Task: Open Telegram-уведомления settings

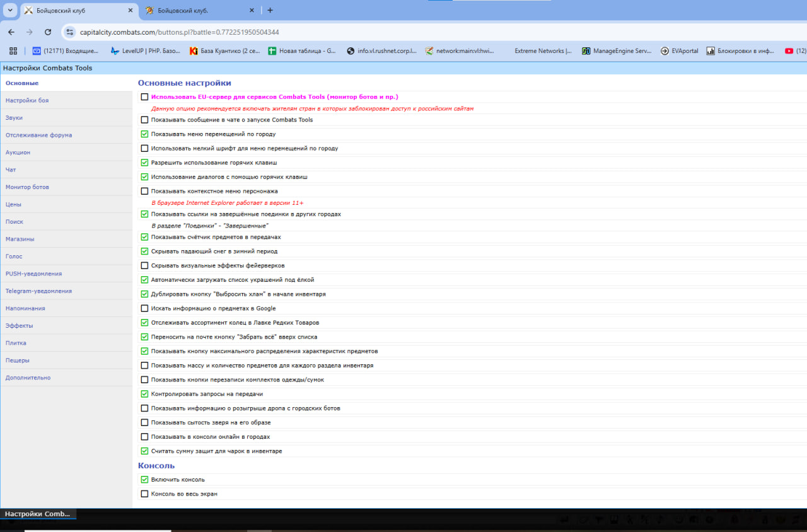Action: coord(66,291)
